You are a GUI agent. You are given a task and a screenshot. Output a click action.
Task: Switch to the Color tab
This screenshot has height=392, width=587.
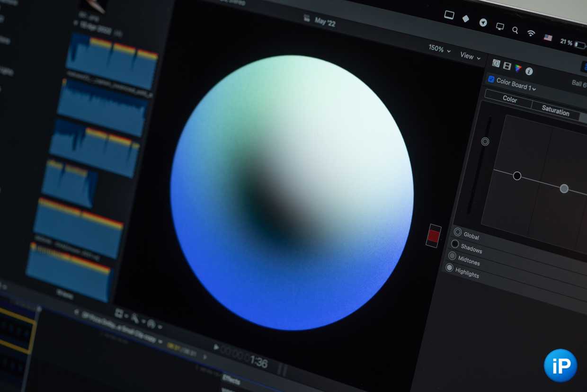click(509, 99)
